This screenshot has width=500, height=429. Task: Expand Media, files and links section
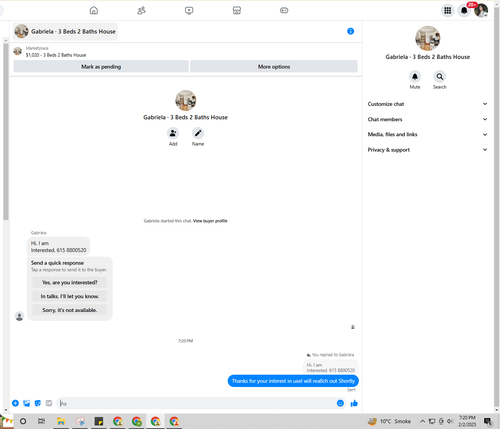[427, 134]
